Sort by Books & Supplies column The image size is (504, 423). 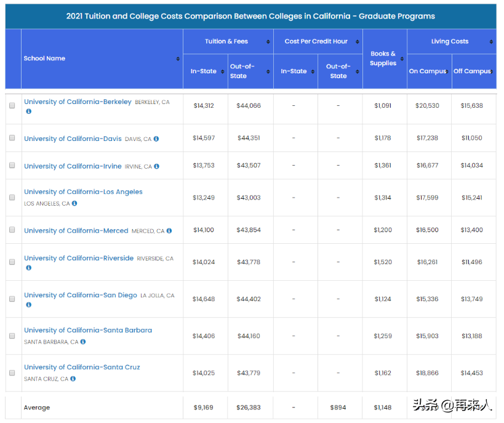click(402, 59)
